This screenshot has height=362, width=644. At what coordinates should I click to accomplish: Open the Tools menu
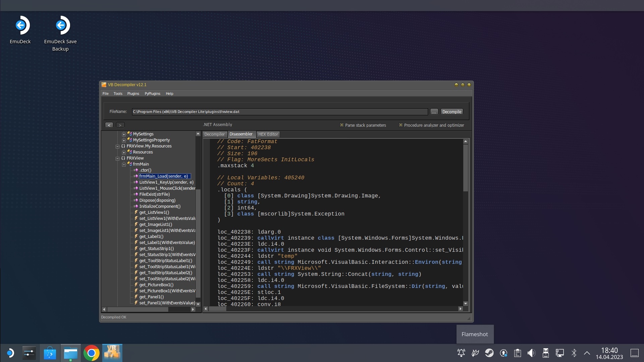(118, 94)
